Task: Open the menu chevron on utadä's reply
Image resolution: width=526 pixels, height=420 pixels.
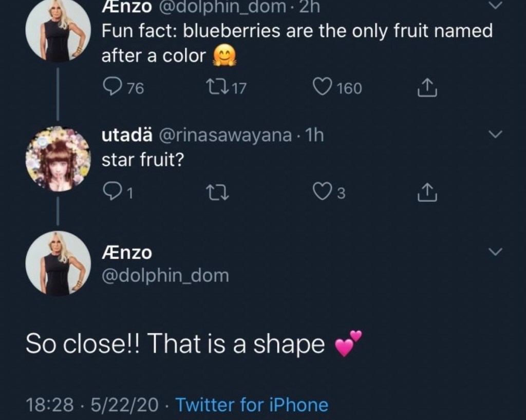Action: [x=495, y=135]
